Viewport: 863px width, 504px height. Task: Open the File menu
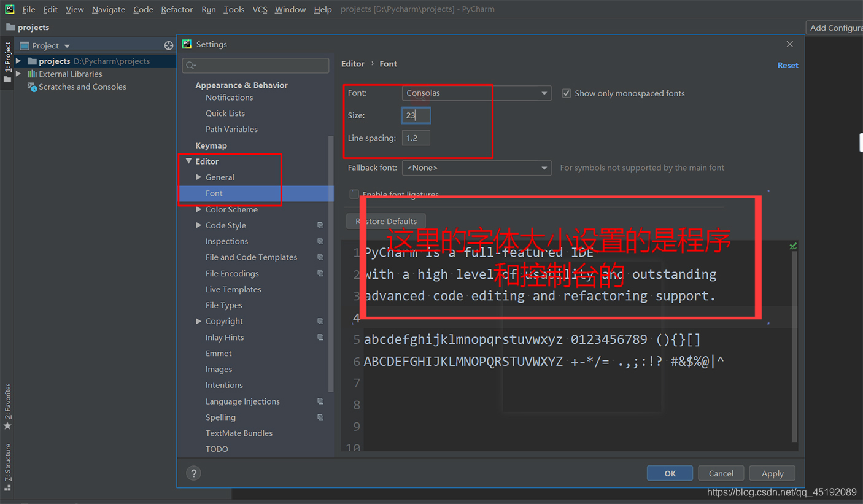tap(29, 9)
